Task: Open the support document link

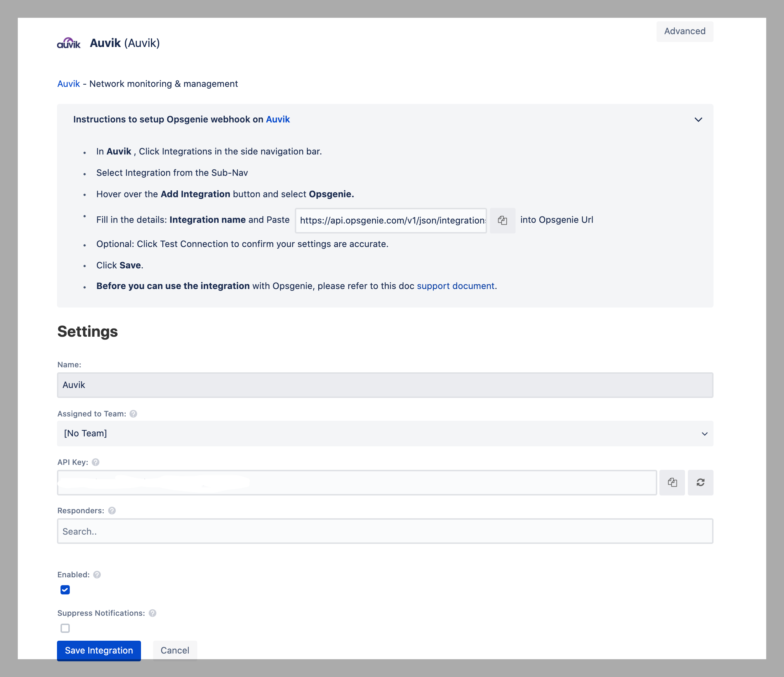Action: click(x=455, y=286)
